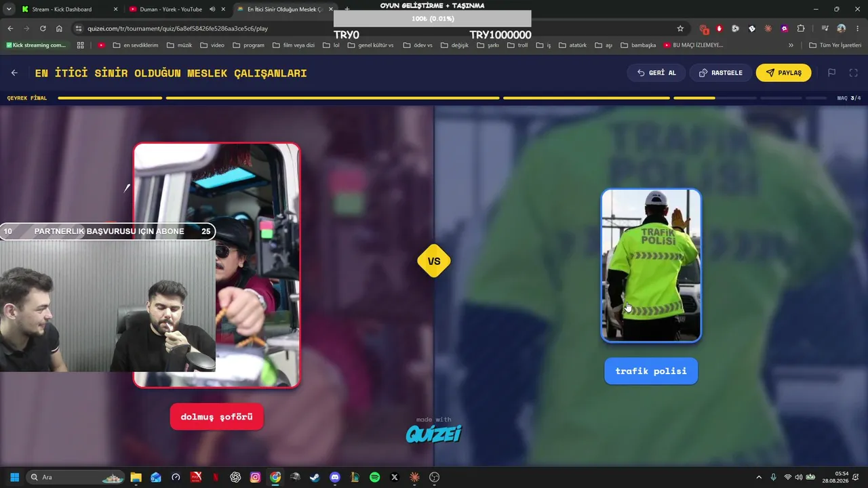The image size is (868, 488).
Task: Open a new browser tab
Action: tap(347, 9)
